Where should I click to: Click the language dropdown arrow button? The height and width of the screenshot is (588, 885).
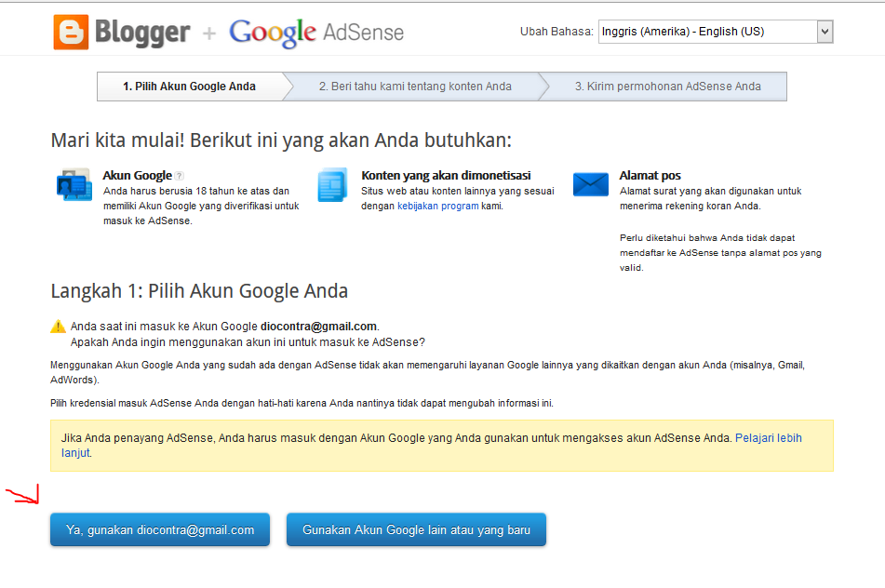pos(825,32)
